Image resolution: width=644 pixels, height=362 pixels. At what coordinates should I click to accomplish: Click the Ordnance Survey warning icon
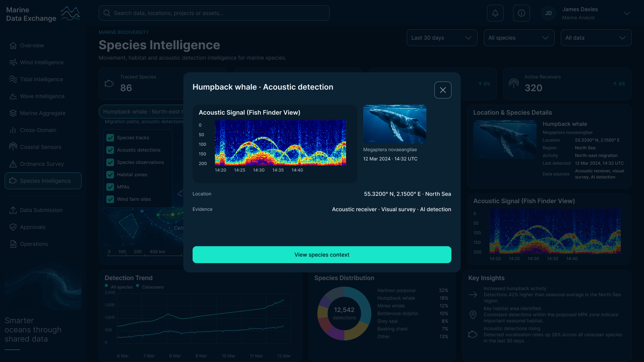[13, 164]
